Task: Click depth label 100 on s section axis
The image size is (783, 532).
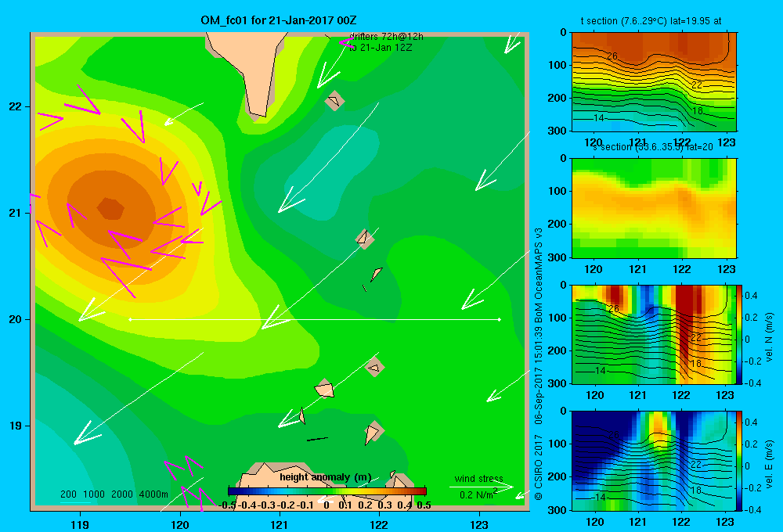Action: point(557,191)
